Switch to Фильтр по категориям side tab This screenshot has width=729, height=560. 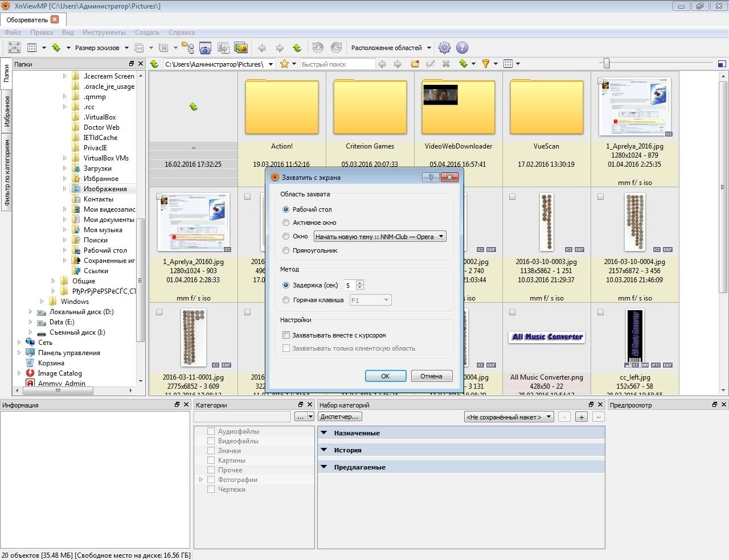click(6, 172)
